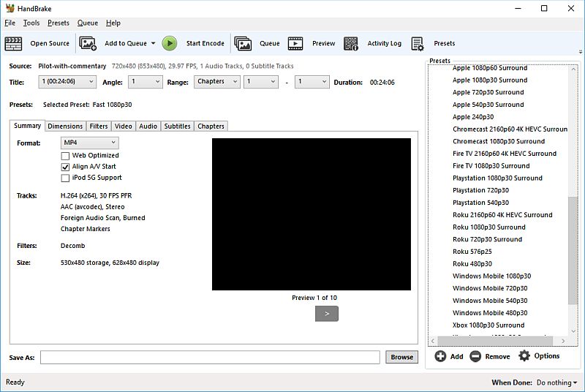This screenshot has width=585, height=392.
Task: Click the Open Source clapperboard icon
Action: pos(13,44)
